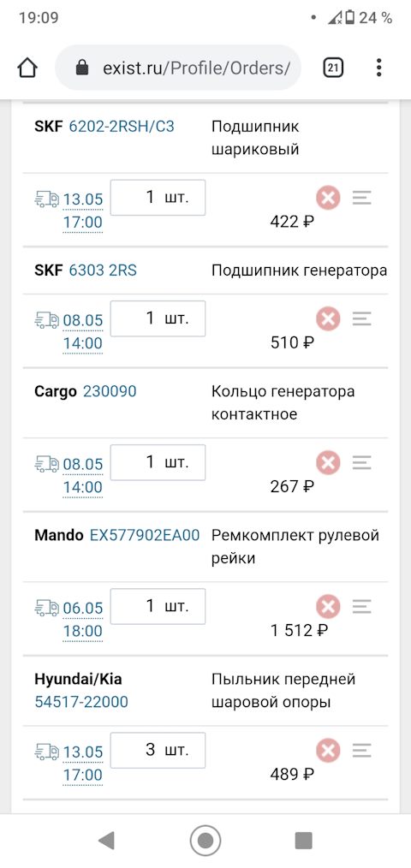Open the part link SKF 6202-2RSH/C3
This screenshot has width=411, height=868.
[122, 127]
